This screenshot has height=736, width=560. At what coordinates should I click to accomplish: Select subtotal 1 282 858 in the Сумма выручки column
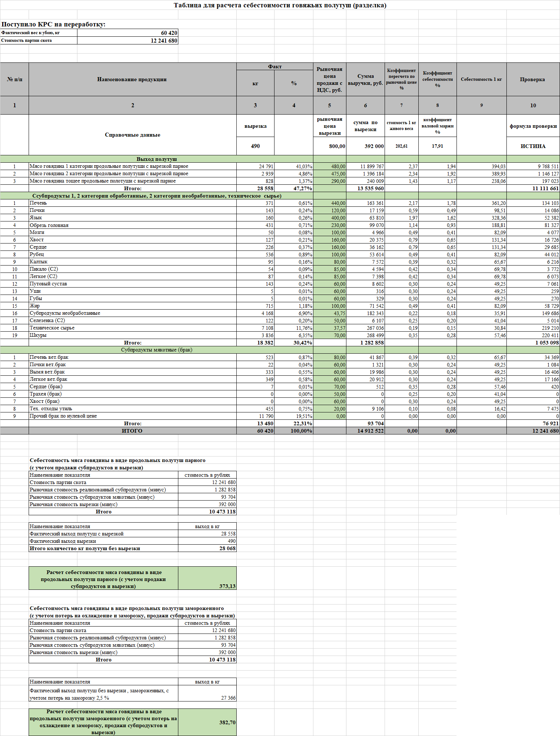pos(366,343)
